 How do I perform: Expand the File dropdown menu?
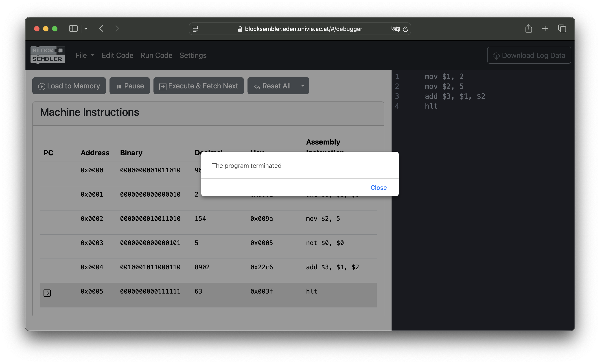tap(85, 55)
